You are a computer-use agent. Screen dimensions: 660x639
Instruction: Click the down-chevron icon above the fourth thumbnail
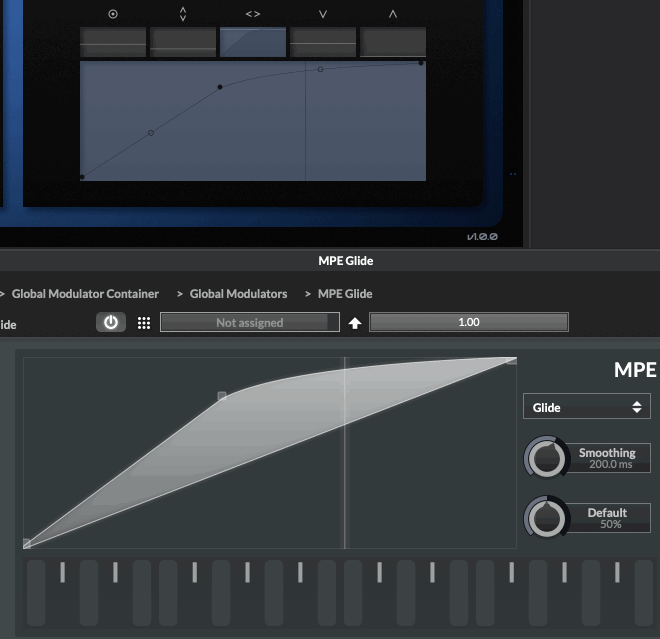coord(322,14)
